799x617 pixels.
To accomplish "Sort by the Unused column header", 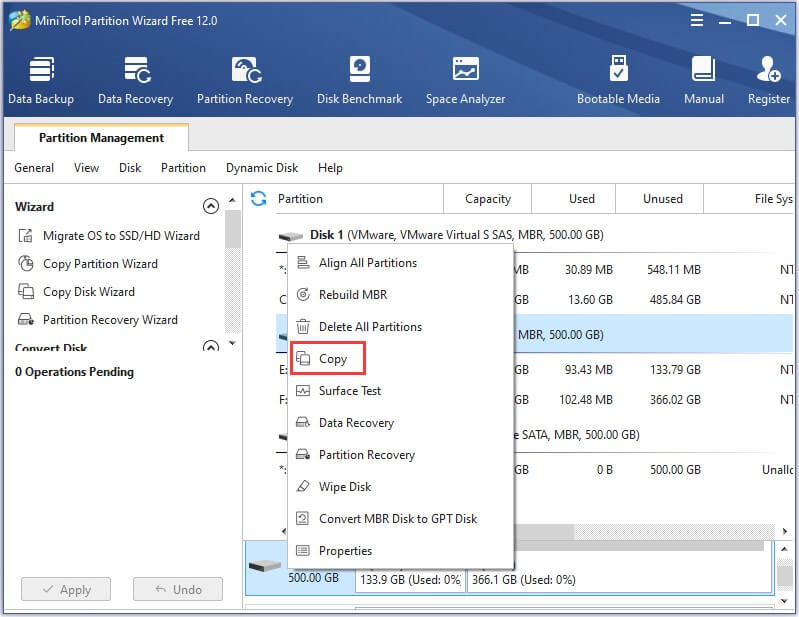I will click(660, 199).
